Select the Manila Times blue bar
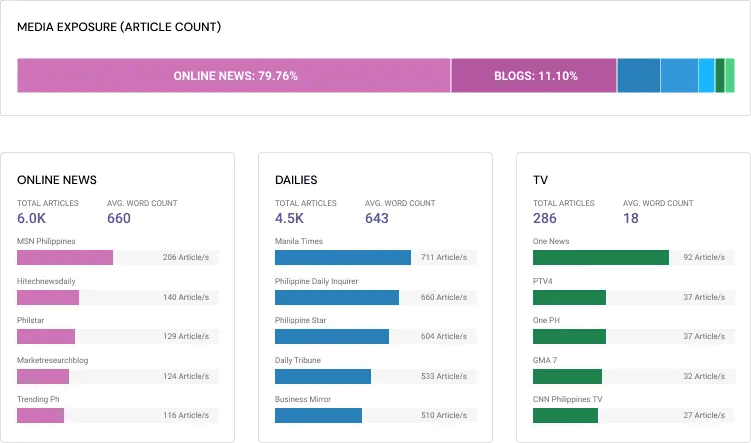Viewport: 751px width, 443px height. point(343,257)
